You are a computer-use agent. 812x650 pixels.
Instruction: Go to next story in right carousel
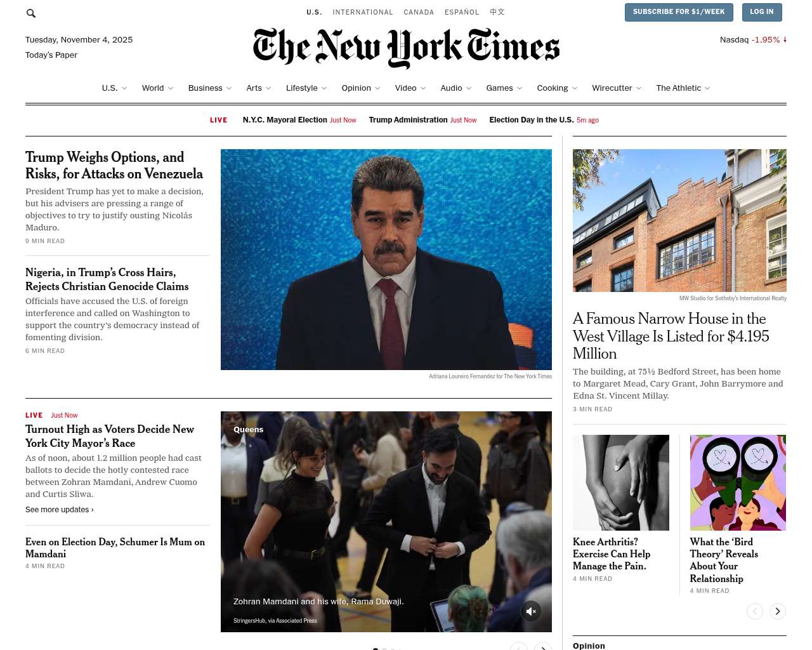777,611
